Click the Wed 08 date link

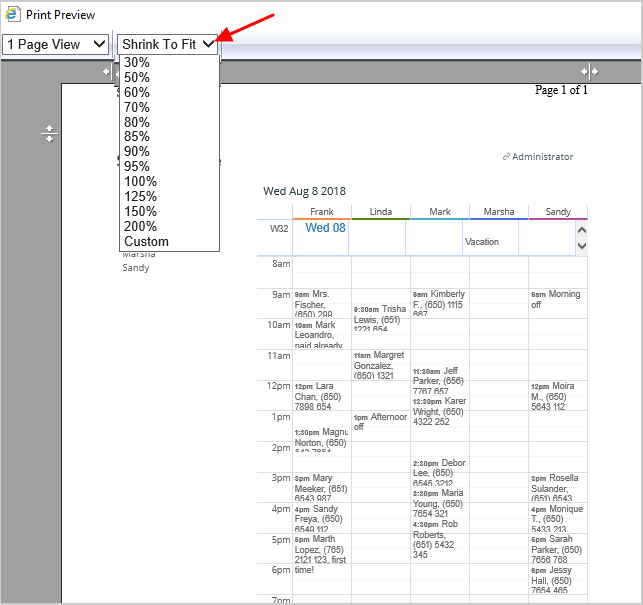click(326, 228)
